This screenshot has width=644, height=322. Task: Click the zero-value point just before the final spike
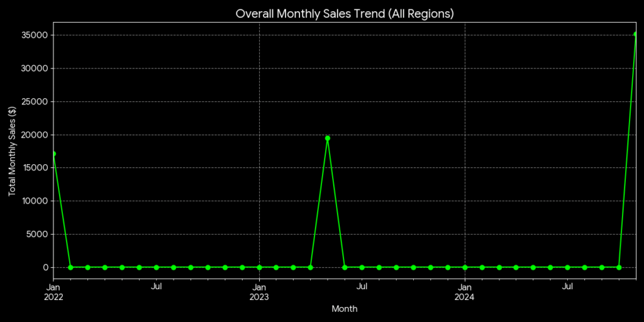619,267
